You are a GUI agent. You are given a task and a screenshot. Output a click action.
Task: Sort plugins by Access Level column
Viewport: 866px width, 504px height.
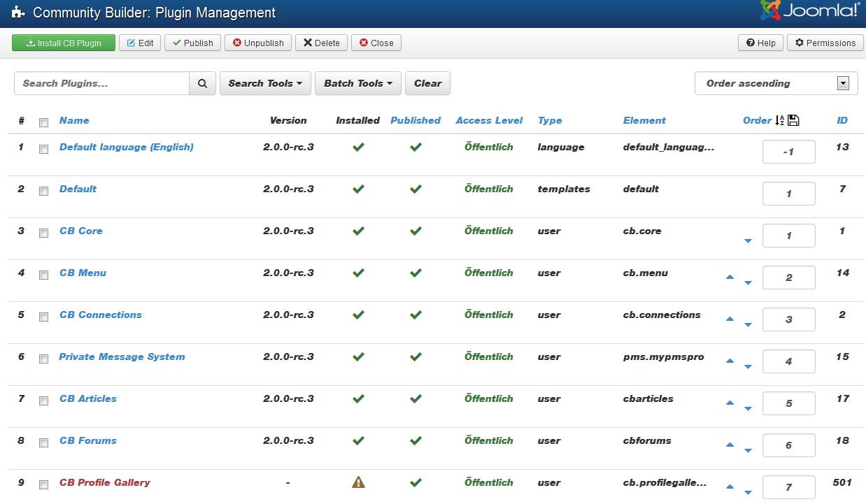(489, 120)
